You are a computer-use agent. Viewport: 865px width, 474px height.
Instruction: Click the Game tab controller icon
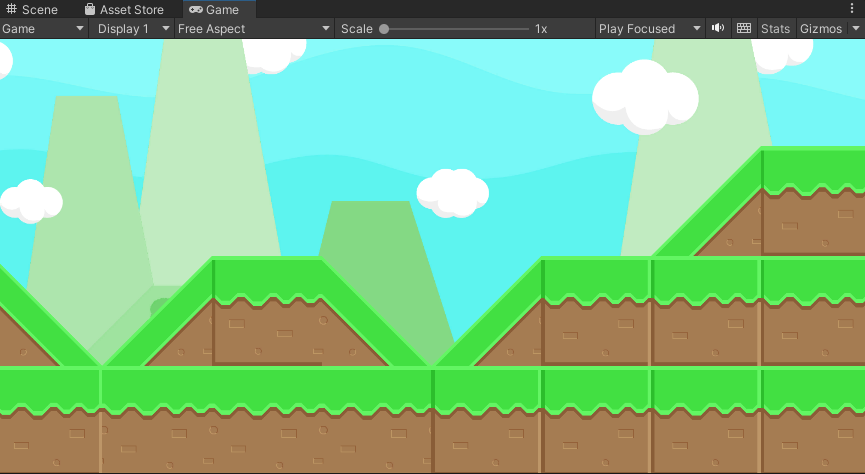pyautogui.click(x=196, y=9)
